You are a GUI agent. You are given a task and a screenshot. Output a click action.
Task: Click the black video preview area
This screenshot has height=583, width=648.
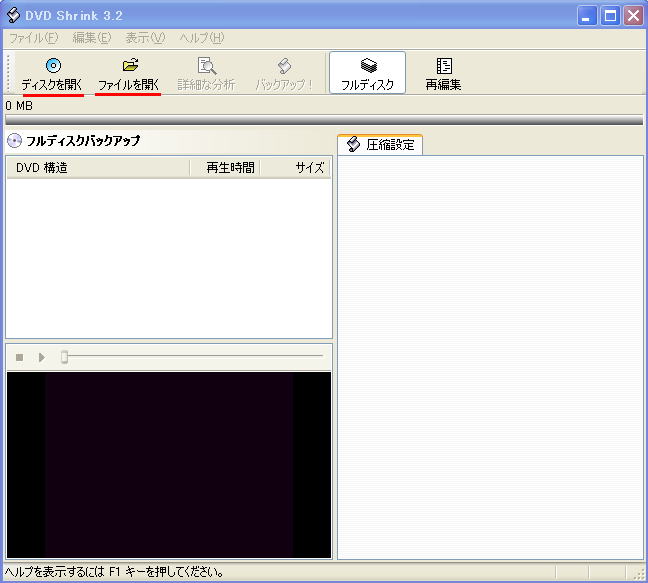pos(169,465)
